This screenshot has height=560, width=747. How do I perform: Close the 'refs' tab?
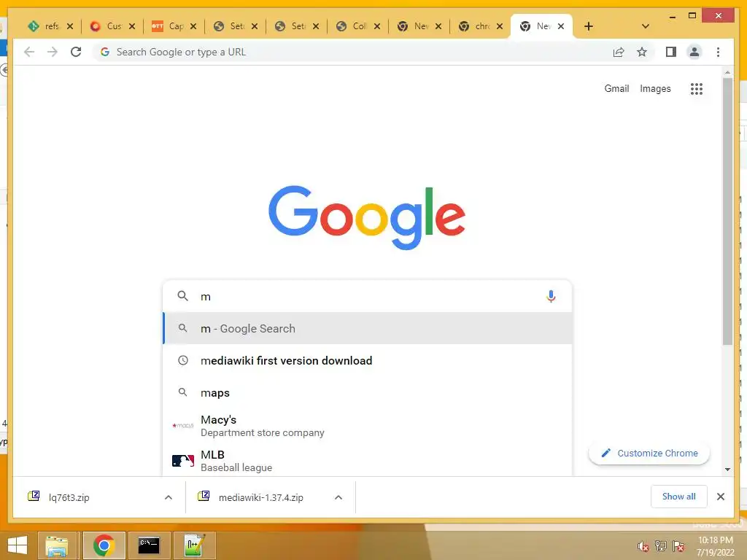70,26
